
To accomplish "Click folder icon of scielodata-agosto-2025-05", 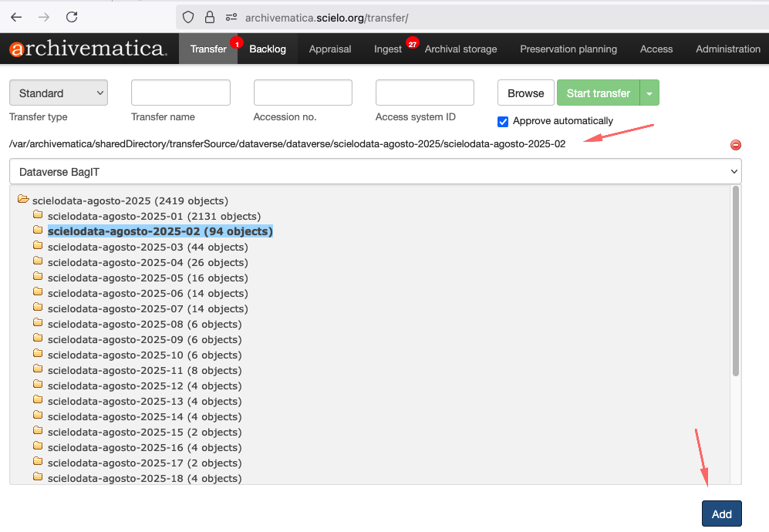I will pos(38,278).
